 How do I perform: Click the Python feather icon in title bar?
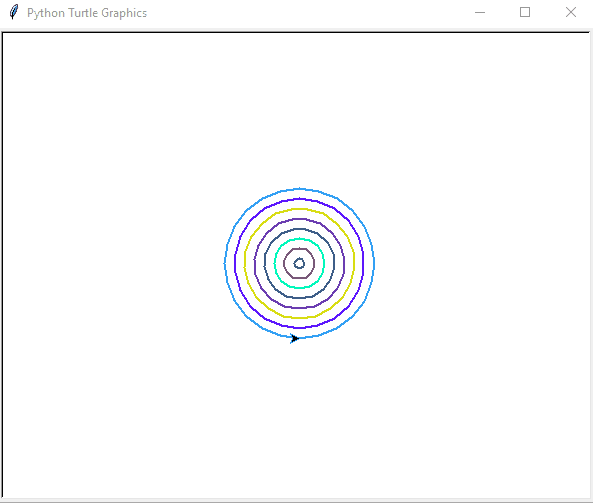click(14, 12)
